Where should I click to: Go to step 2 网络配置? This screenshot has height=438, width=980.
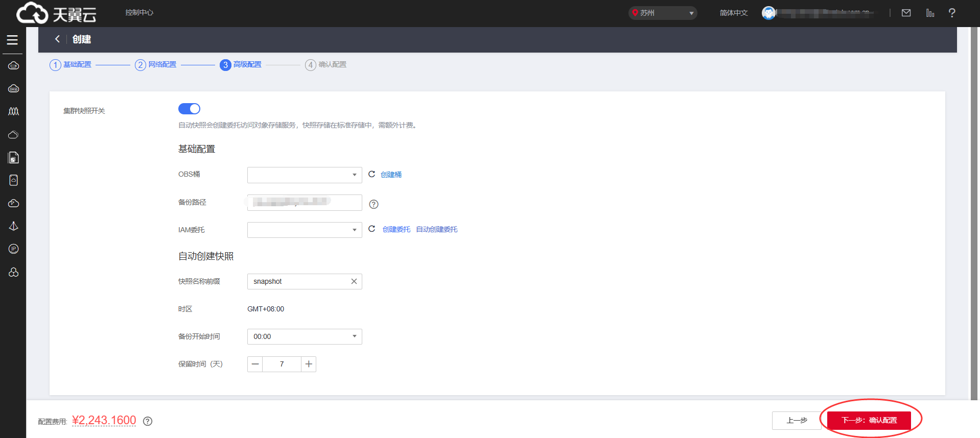click(x=156, y=65)
